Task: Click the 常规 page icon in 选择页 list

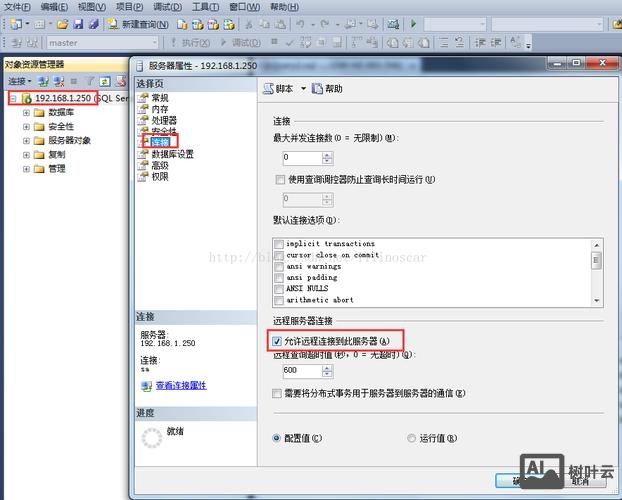Action: coord(143,98)
